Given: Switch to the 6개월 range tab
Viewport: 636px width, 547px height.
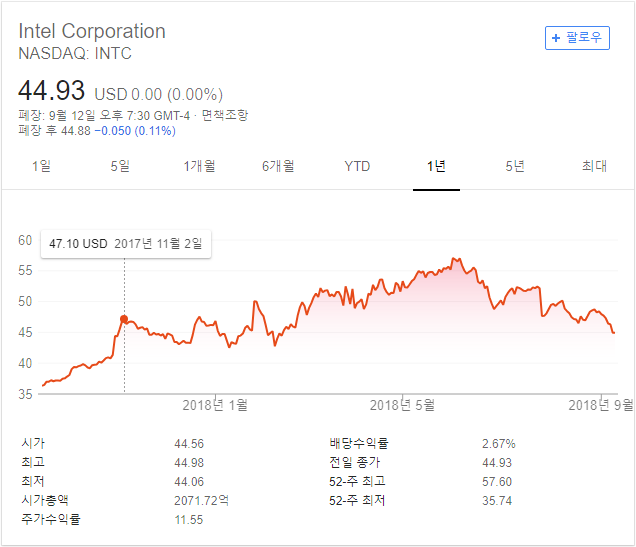Looking at the screenshot, I should click(x=278, y=166).
